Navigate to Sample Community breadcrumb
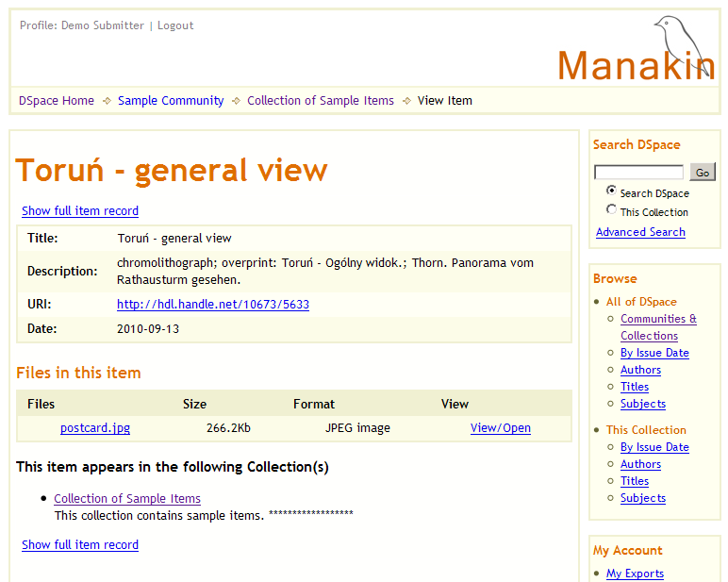This screenshot has width=728, height=582. tap(171, 101)
